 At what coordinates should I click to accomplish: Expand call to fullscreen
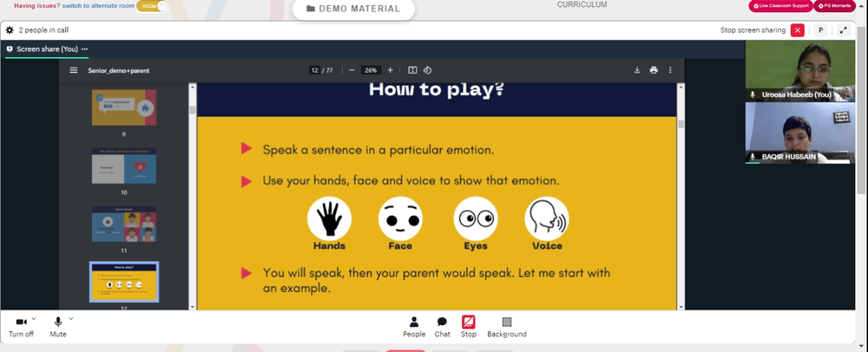click(x=843, y=30)
